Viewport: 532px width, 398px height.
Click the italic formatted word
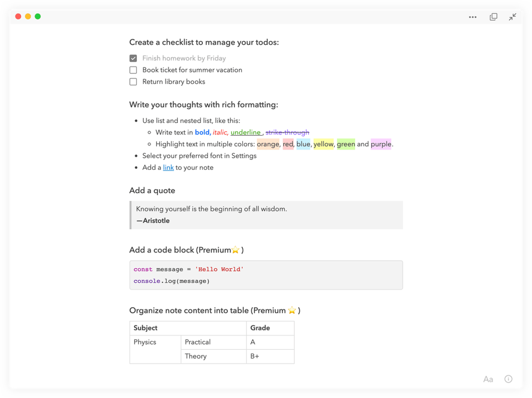click(220, 132)
